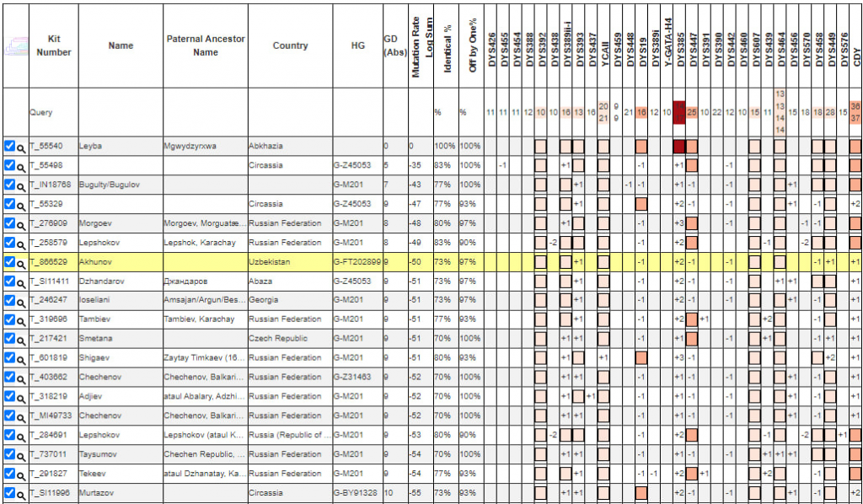This screenshot has height=504, width=863.
Task: Click kit number T_276909
Action: (49, 223)
